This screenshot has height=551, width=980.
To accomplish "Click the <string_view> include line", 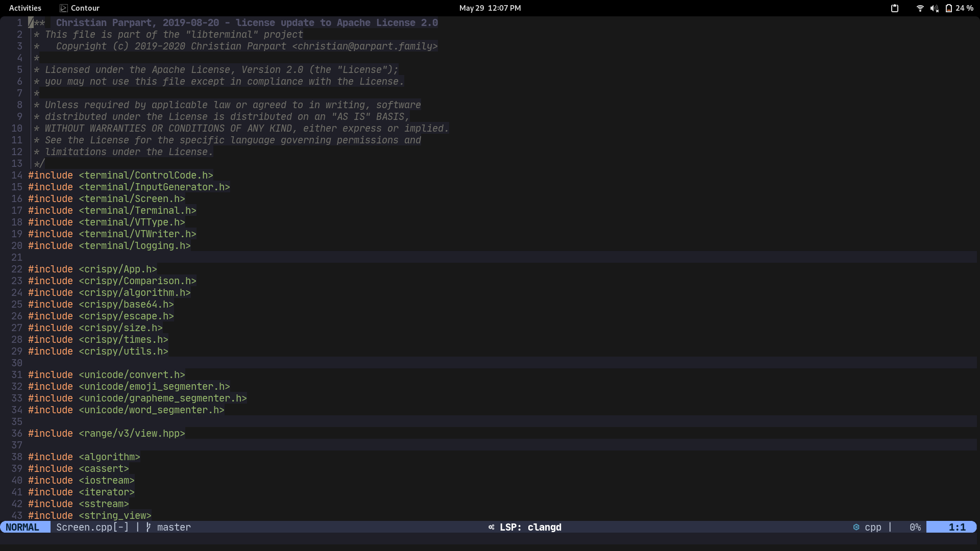I will (x=90, y=516).
